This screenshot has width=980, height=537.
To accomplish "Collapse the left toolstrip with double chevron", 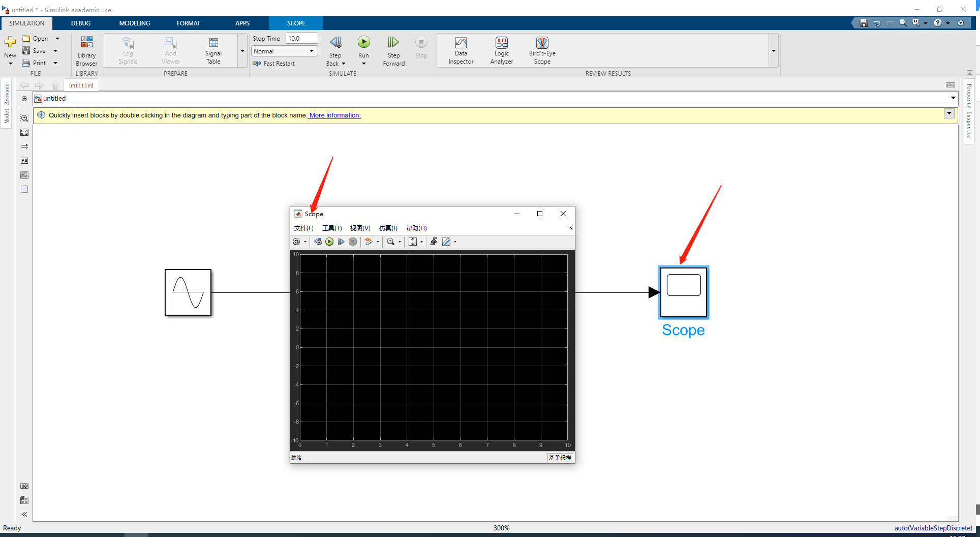I will 24,514.
